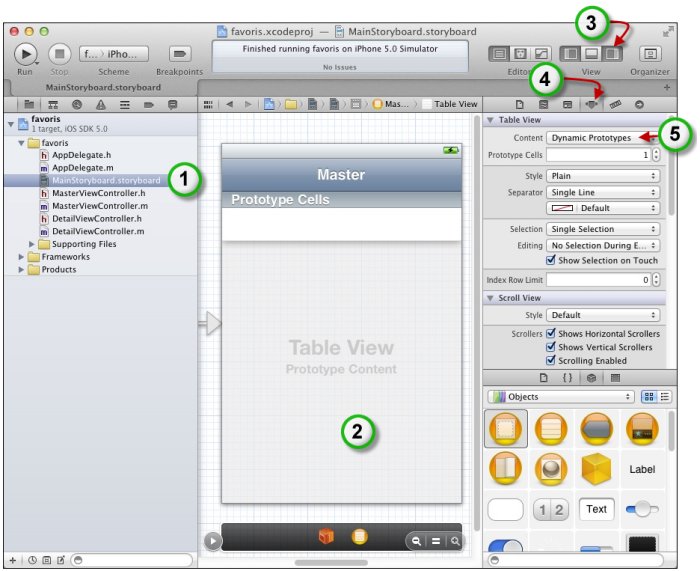The height and width of the screenshot is (571, 700).
Task: Click the Index Row Limit field
Action: pyautogui.click(x=599, y=280)
